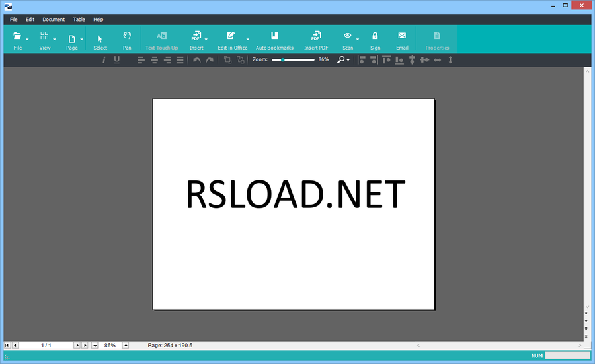The width and height of the screenshot is (595, 364).
Task: Align text right
Action: (x=167, y=60)
